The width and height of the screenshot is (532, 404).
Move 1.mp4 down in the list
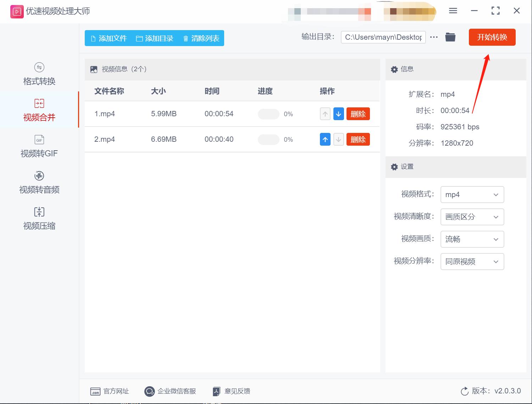[x=338, y=114]
